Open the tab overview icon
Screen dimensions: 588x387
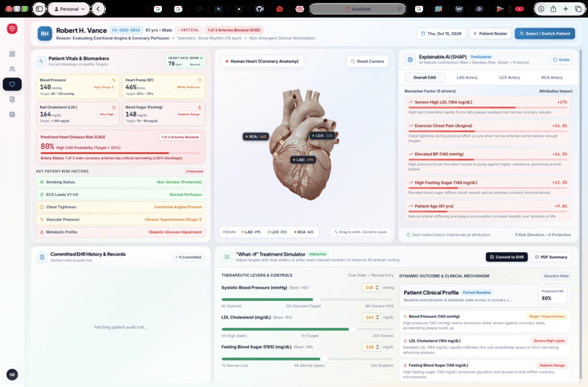(x=578, y=9)
